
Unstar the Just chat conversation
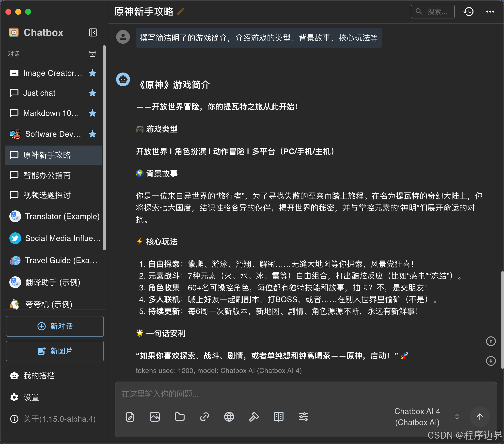click(93, 93)
